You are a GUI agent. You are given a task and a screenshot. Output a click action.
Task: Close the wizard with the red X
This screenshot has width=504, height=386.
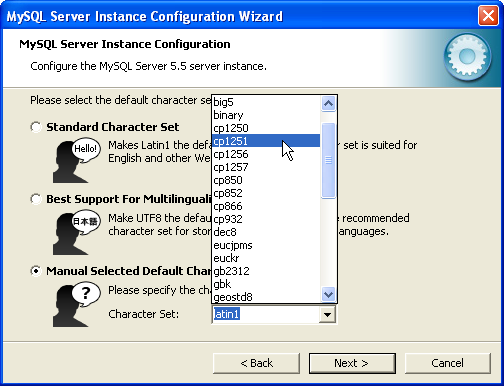coord(488,16)
